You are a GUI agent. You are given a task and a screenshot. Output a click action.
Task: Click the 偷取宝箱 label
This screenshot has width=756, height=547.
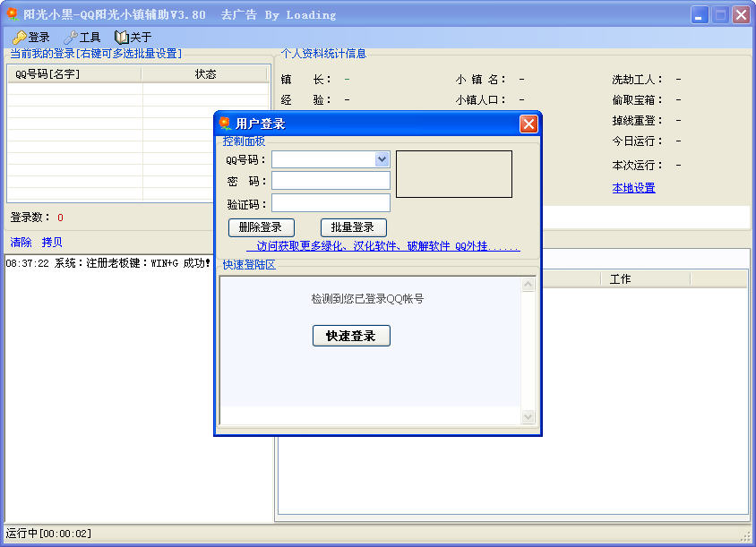coord(637,99)
